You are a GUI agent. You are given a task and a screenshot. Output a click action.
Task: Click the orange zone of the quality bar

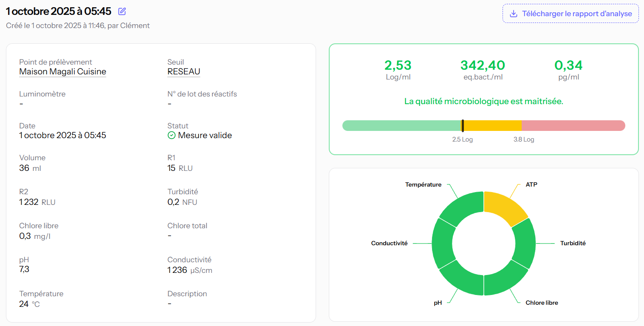coord(493,125)
